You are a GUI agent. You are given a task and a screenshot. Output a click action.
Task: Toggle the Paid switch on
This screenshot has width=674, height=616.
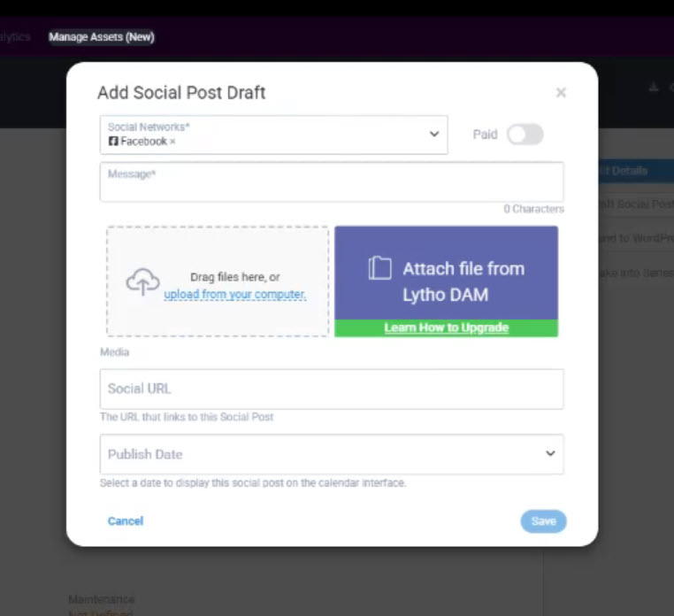click(x=525, y=135)
